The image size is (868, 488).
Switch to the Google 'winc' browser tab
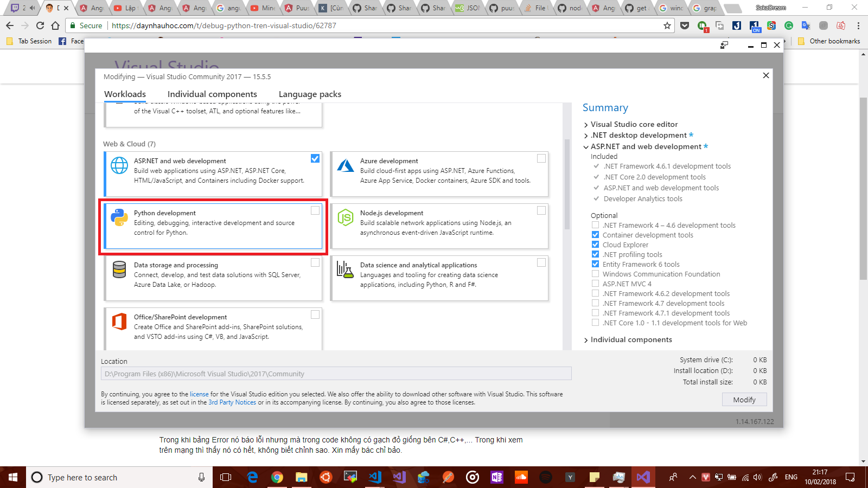pos(671,8)
